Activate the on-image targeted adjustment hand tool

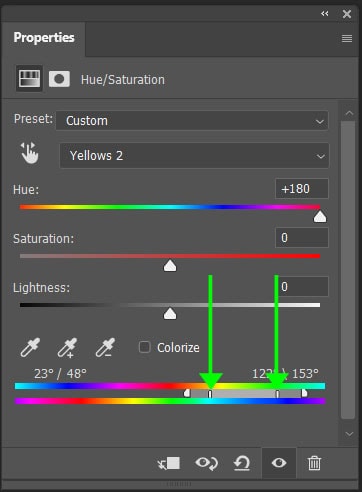click(29, 153)
